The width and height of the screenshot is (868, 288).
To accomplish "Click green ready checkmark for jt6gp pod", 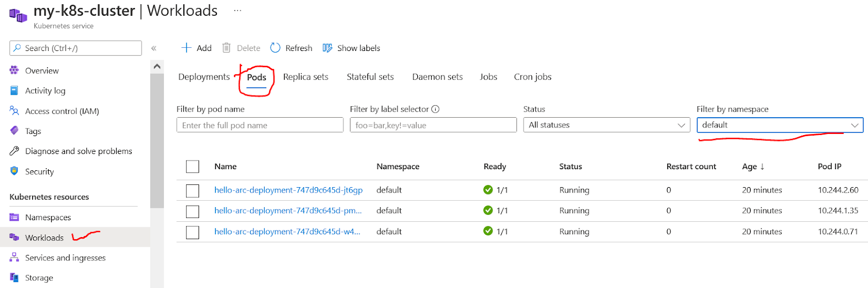I will [x=488, y=190].
